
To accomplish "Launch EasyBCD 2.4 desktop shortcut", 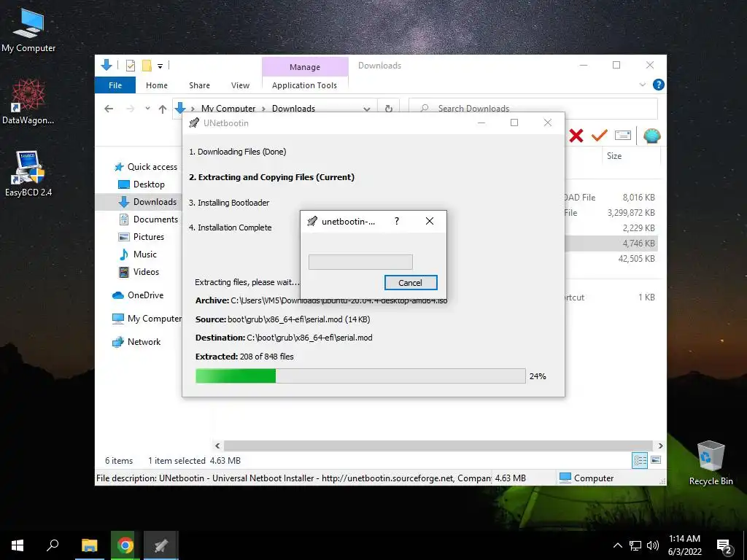I will click(28, 174).
